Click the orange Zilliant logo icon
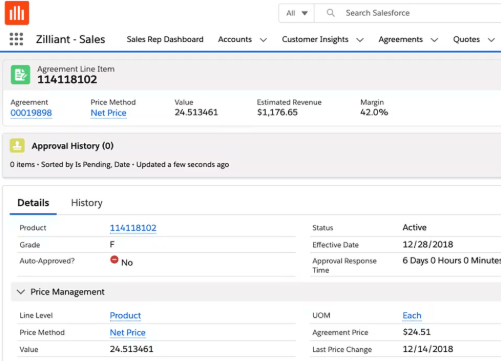501x361 pixels. coord(17,13)
